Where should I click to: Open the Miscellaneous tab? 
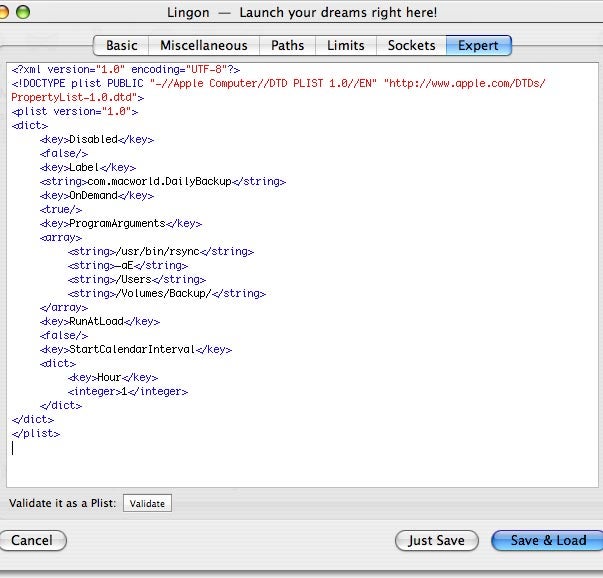pyautogui.click(x=204, y=45)
